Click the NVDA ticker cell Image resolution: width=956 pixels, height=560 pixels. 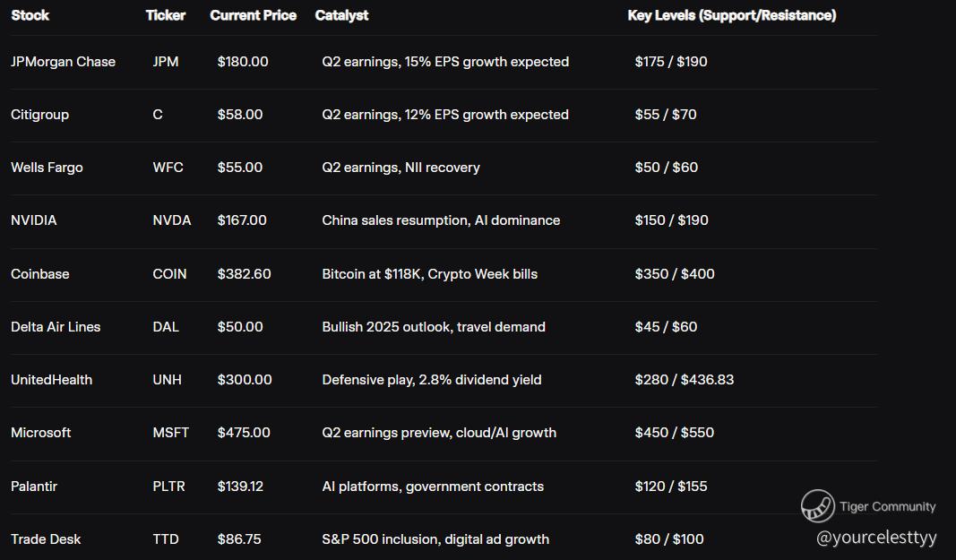click(x=171, y=220)
